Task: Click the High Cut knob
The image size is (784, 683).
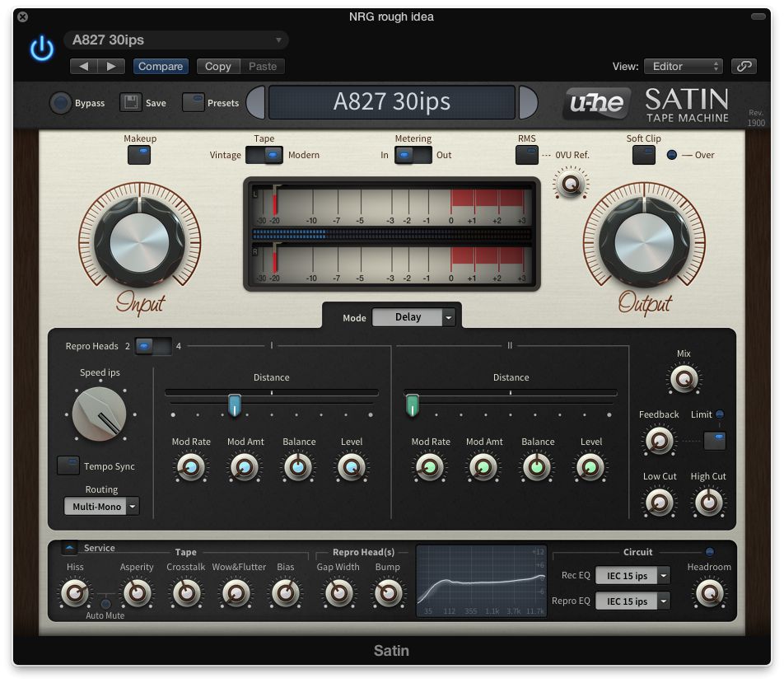Action: click(x=708, y=502)
